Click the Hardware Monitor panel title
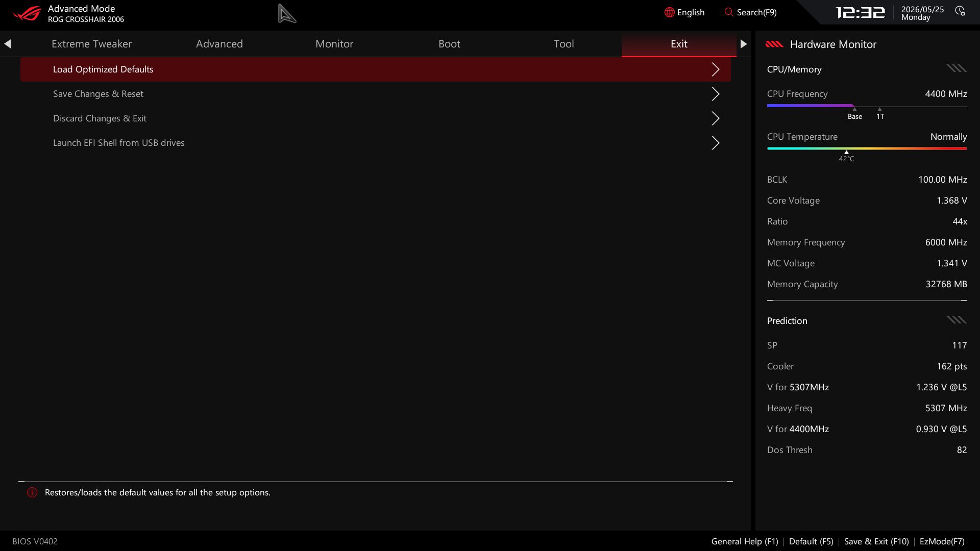980x551 pixels. click(x=833, y=44)
